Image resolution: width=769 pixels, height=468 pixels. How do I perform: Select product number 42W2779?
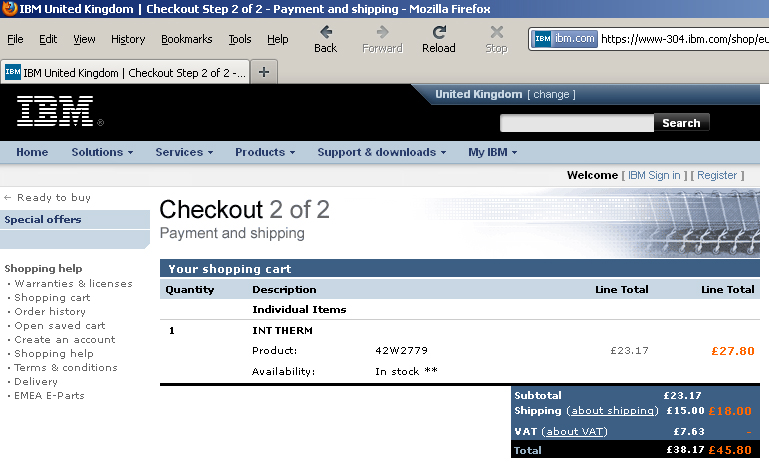point(401,350)
